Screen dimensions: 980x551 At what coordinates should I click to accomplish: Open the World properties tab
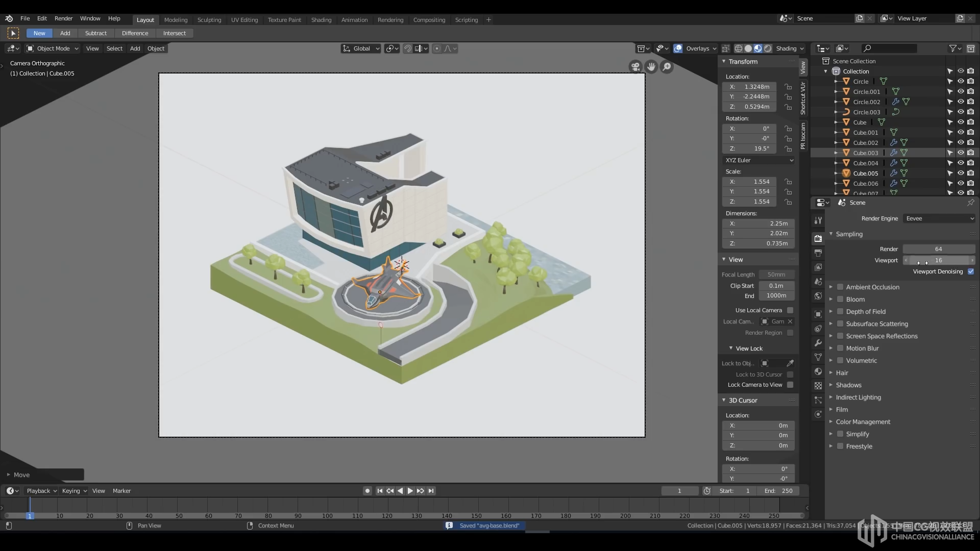(x=818, y=296)
